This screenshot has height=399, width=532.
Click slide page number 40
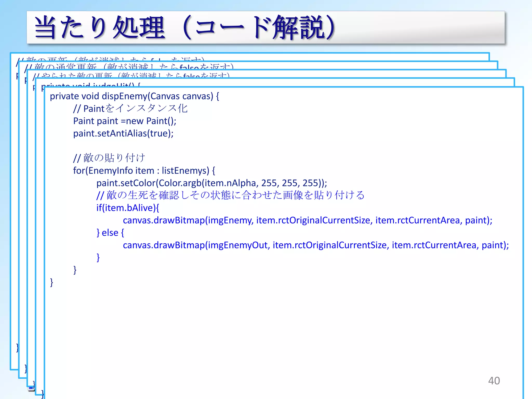(x=494, y=381)
